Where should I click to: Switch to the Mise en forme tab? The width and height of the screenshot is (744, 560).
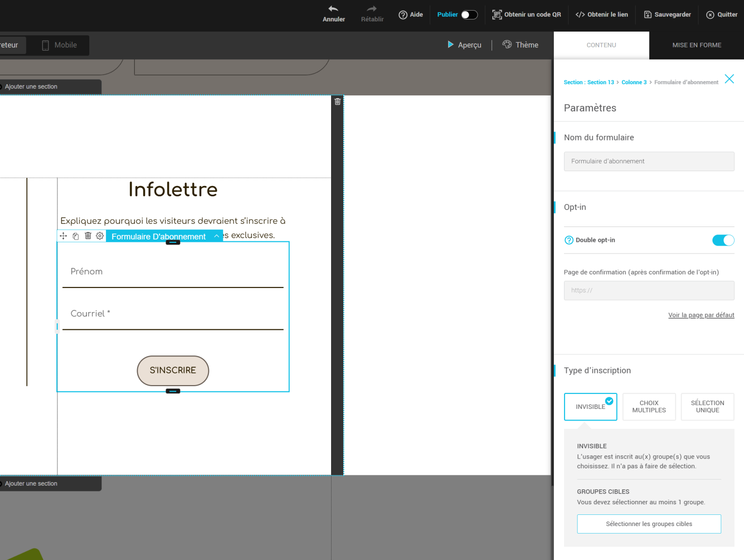tap(697, 45)
